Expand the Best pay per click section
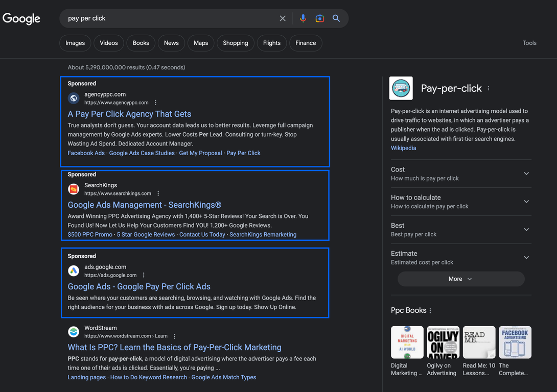Image resolution: width=557 pixels, height=392 pixels. pos(526,230)
